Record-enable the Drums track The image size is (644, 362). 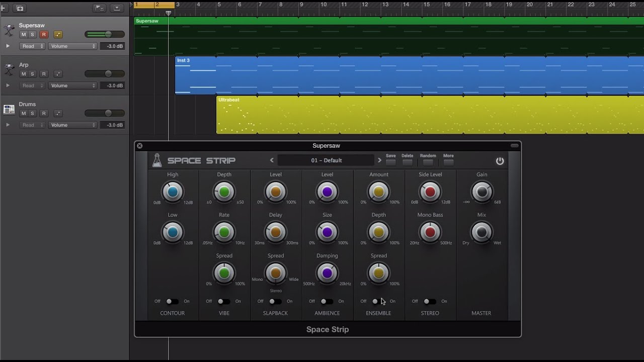[x=44, y=114]
